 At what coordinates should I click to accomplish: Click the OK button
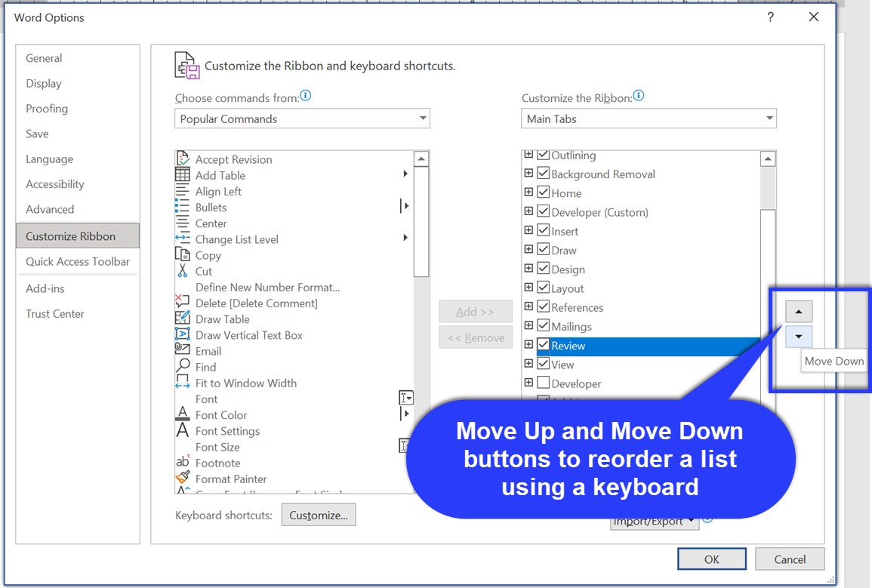tap(712, 559)
